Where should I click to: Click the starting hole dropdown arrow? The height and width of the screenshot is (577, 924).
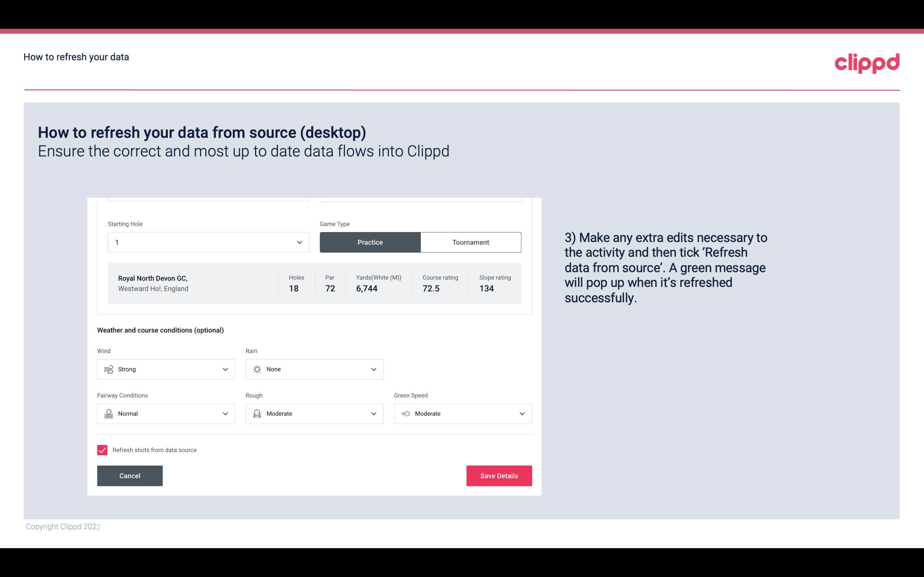point(299,242)
